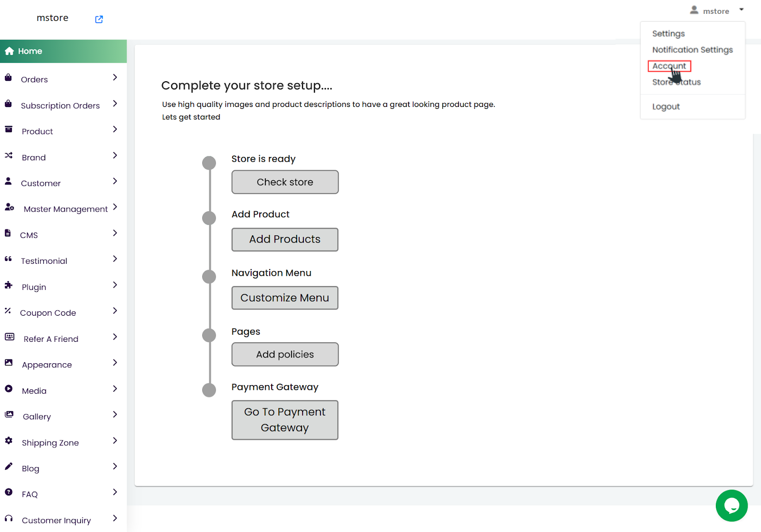Click the FAQ question mark icon
The height and width of the screenshot is (532, 761).
point(9,493)
